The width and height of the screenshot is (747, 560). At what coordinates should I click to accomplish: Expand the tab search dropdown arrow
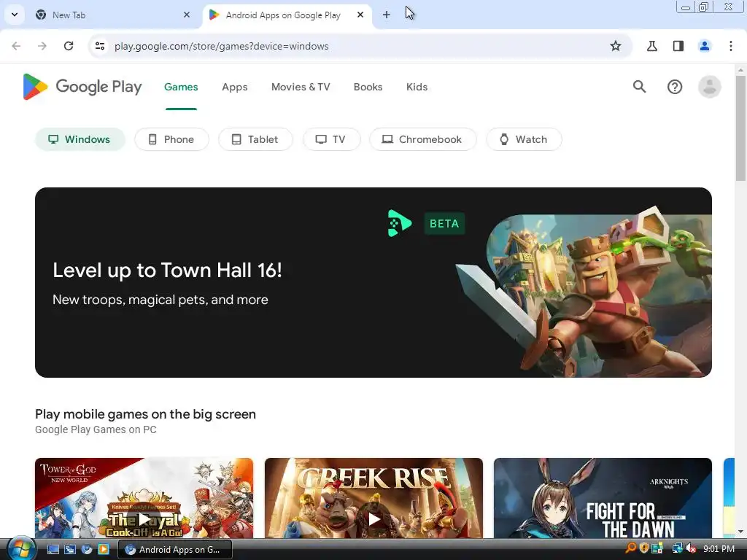[15, 15]
